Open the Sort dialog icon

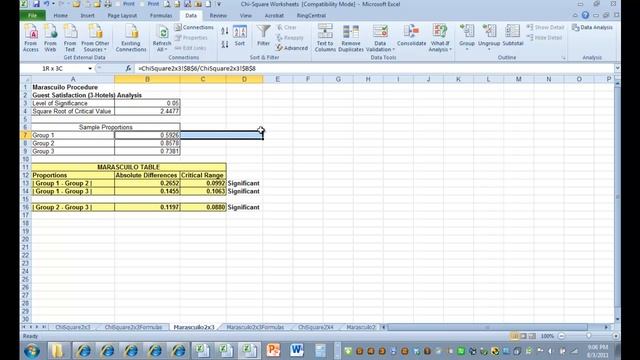coord(240,36)
